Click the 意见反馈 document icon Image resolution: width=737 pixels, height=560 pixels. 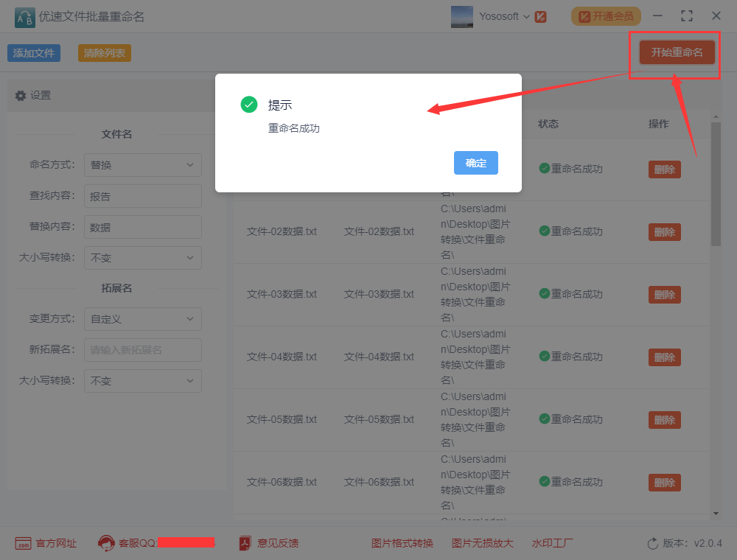[245, 544]
